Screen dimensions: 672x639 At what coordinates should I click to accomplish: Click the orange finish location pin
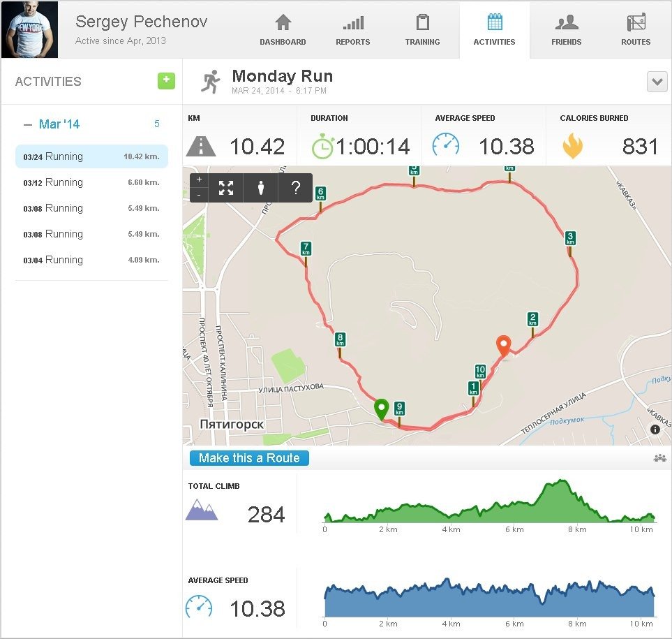coord(503,346)
